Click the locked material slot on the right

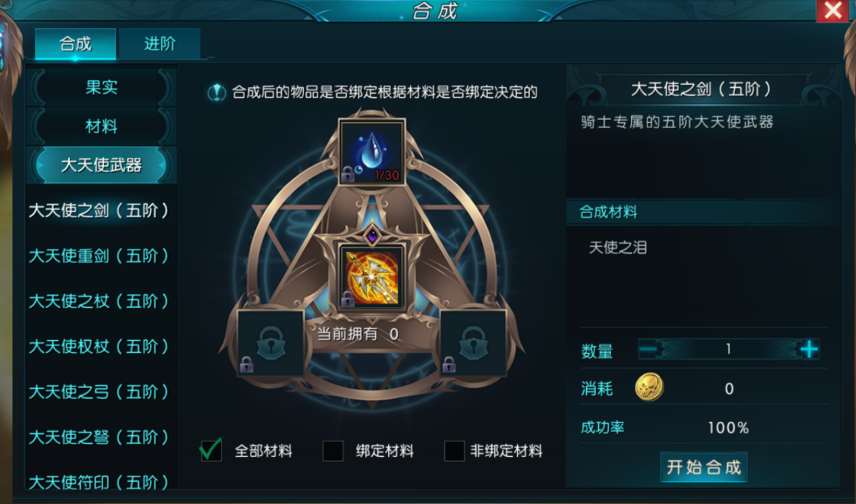tap(473, 343)
